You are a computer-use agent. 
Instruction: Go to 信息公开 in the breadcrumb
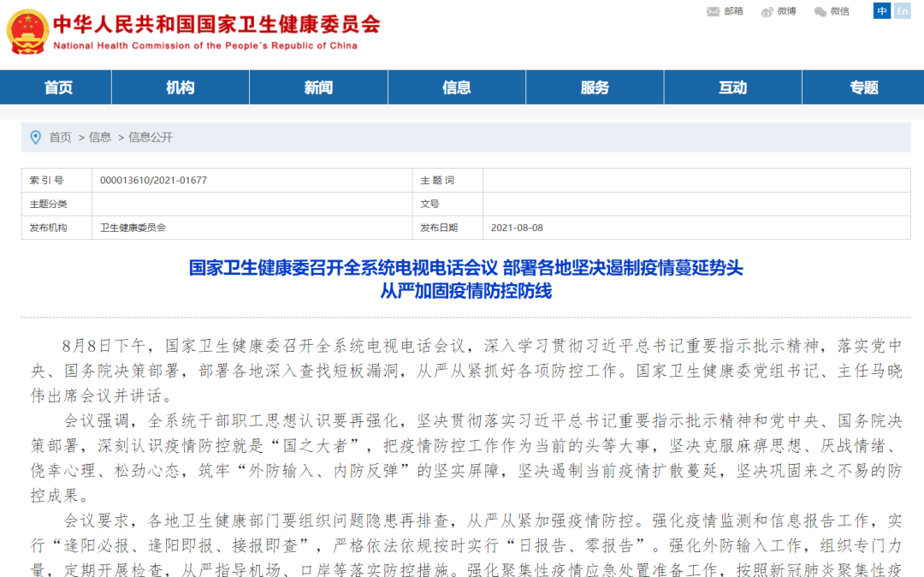(x=151, y=137)
